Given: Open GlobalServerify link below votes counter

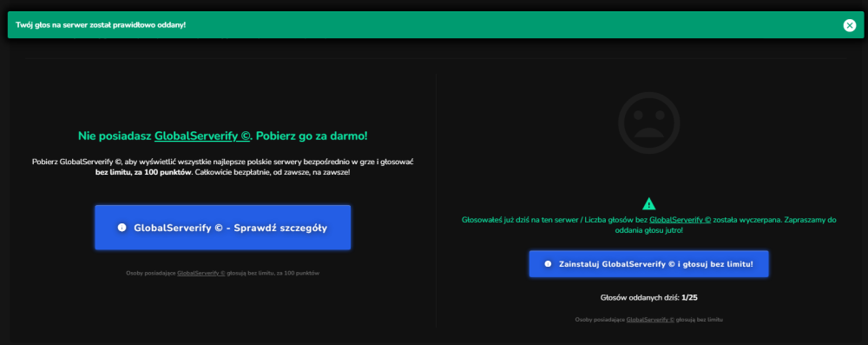Looking at the screenshot, I should (x=650, y=320).
